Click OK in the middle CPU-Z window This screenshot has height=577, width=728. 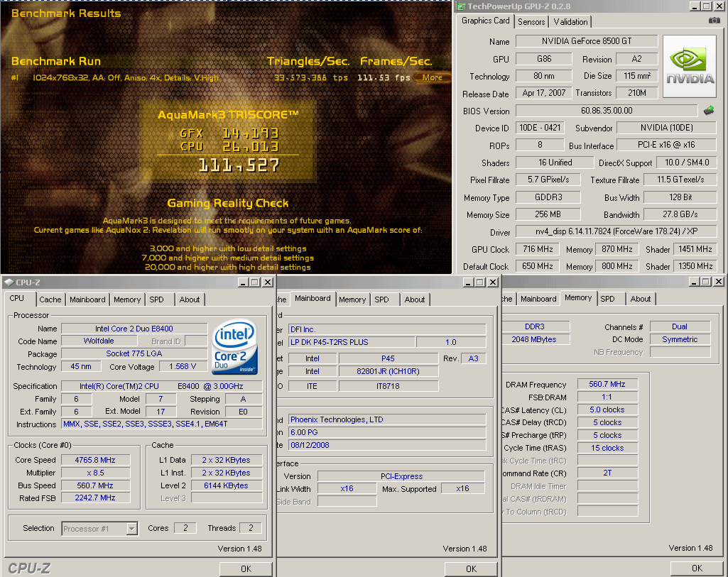pyautogui.click(x=472, y=568)
